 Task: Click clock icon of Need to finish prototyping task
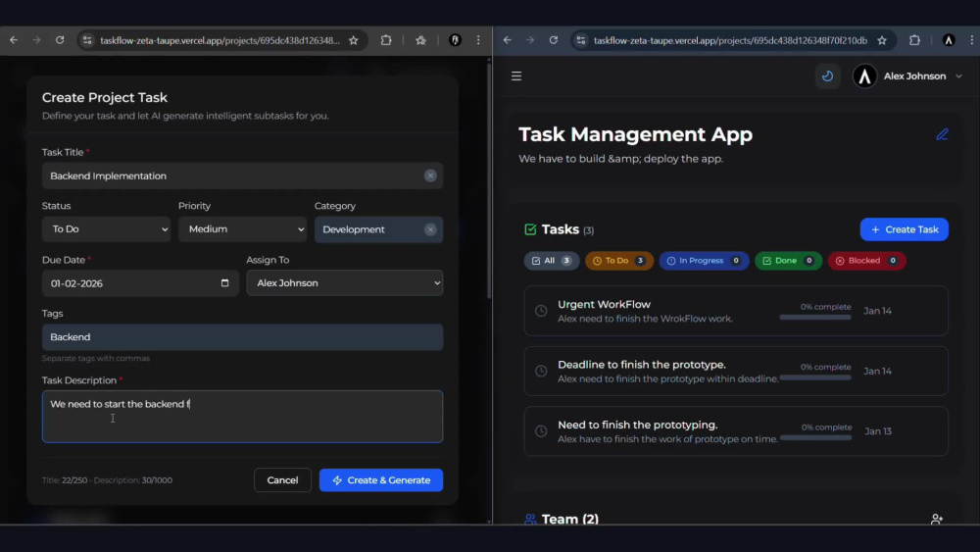point(541,430)
